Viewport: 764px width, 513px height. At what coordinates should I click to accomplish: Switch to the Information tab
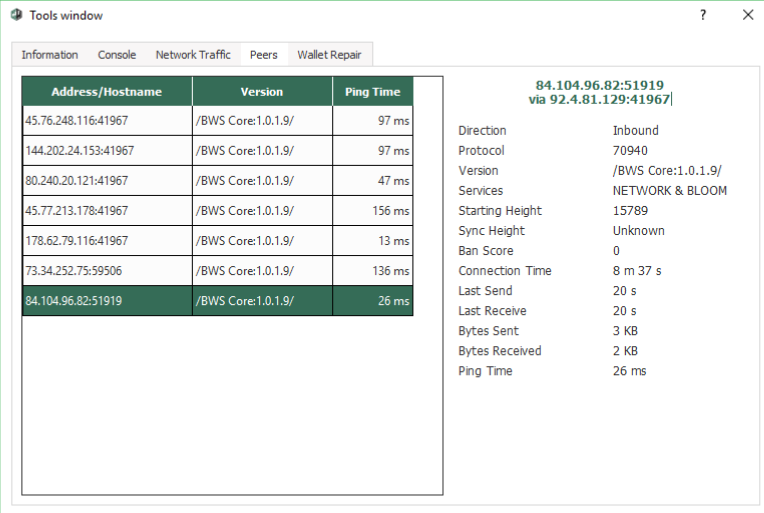click(x=50, y=55)
